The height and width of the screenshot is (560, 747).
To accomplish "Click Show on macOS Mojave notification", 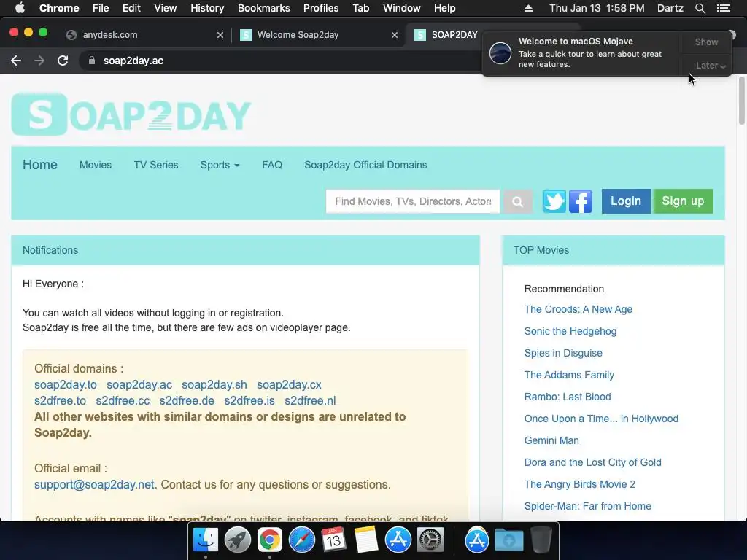I will click(706, 42).
